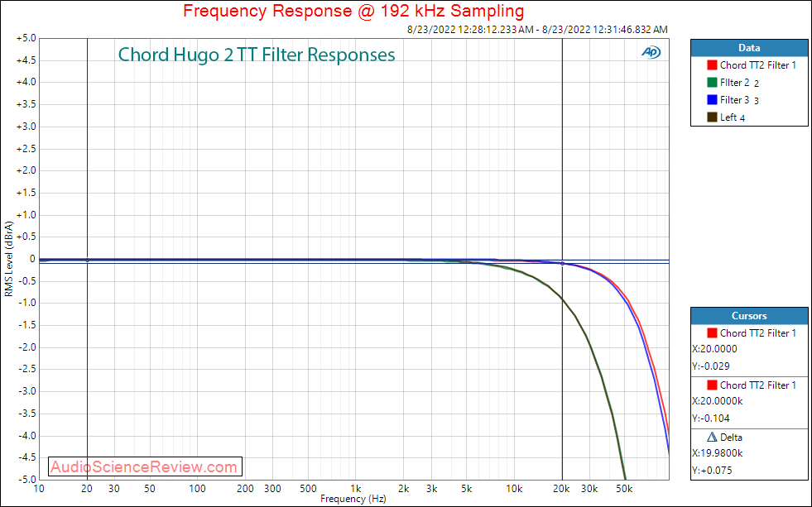Select the Chord TT2 Filter 1 legend entry in the Data panel
This screenshot has width=812, height=507.
point(752,65)
